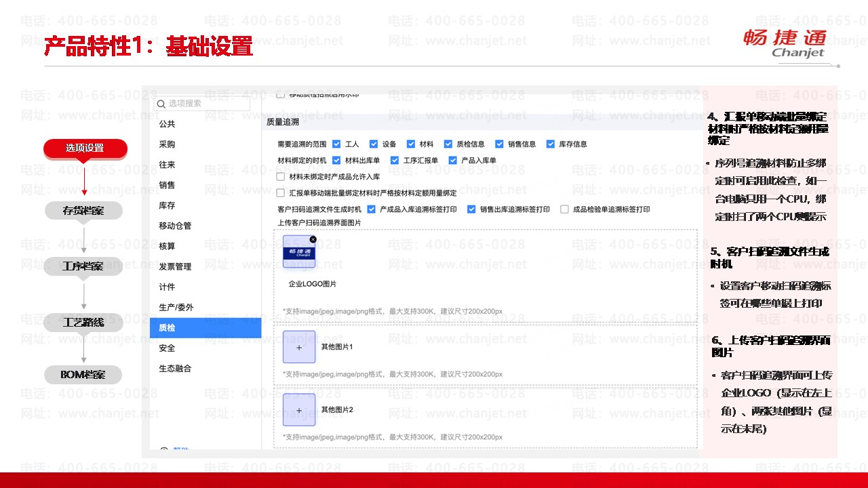Screen dimensions: 868x488
Task: Click the heading 4、汇报单移动端批量绑定材料
Action: click(x=768, y=128)
